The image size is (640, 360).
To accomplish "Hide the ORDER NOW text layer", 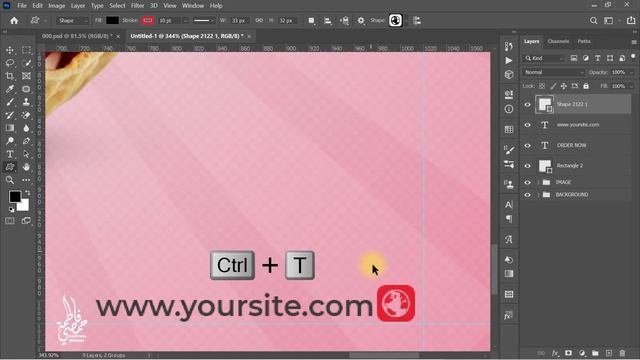I will pyautogui.click(x=527, y=145).
